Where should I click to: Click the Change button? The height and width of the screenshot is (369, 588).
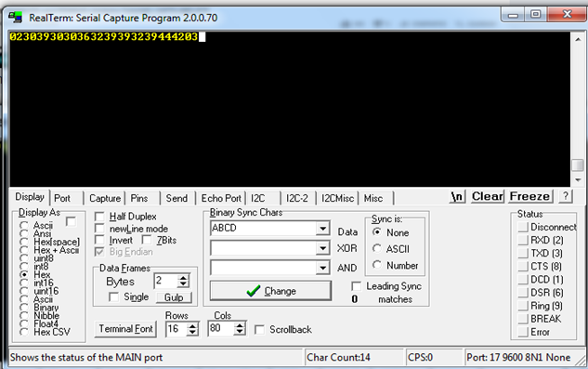(270, 291)
